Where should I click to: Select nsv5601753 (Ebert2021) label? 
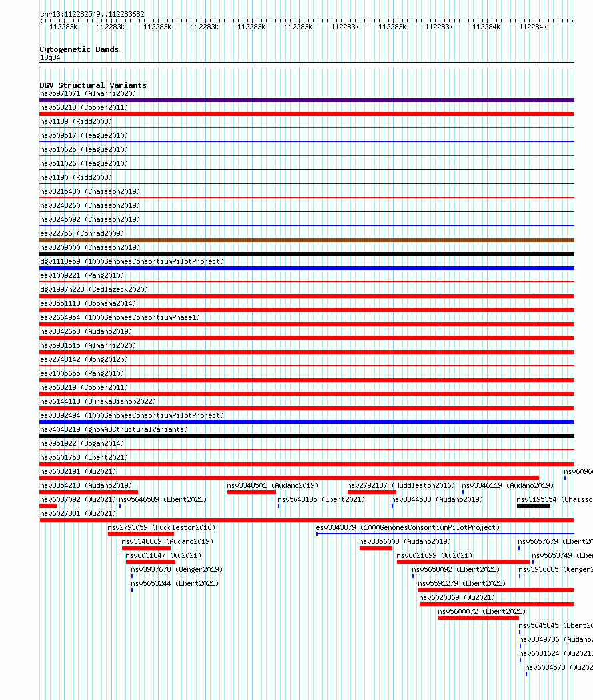(84, 457)
